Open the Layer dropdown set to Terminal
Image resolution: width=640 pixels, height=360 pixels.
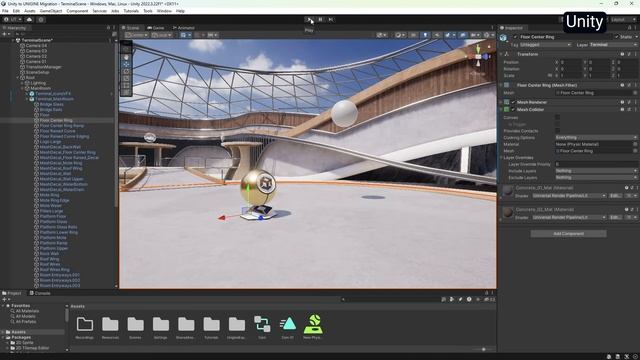613,44
